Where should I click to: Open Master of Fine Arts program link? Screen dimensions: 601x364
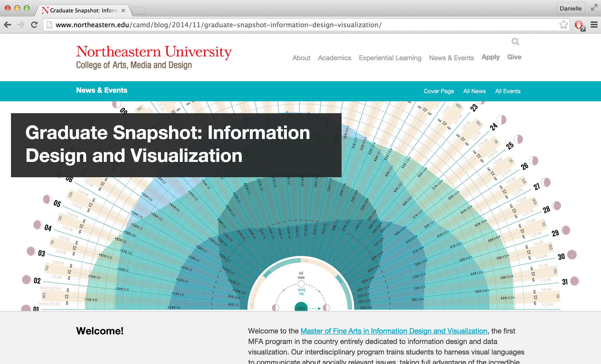[393, 331]
